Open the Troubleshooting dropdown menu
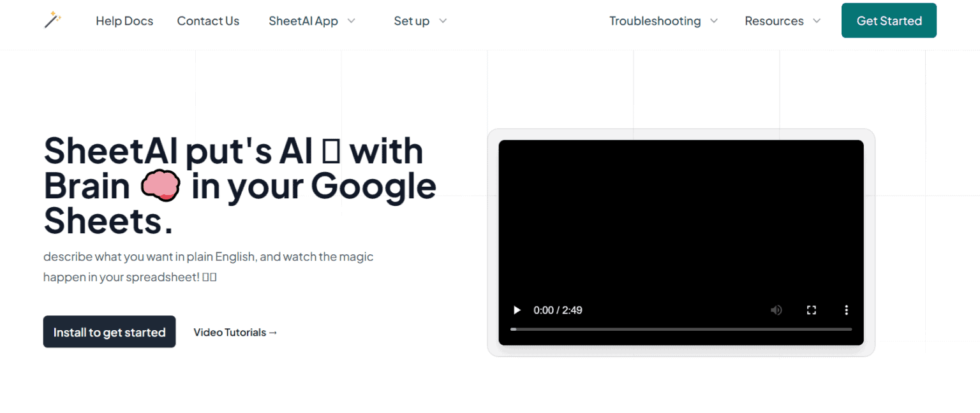Screen dimensions: 980x413 (664, 21)
